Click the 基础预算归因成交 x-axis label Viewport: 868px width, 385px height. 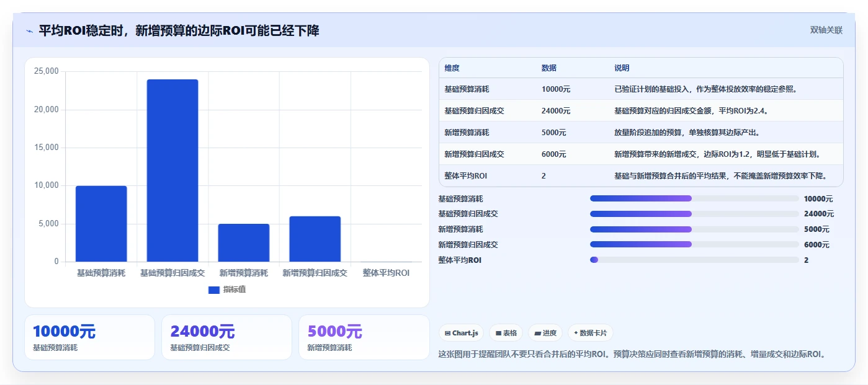[x=172, y=273]
